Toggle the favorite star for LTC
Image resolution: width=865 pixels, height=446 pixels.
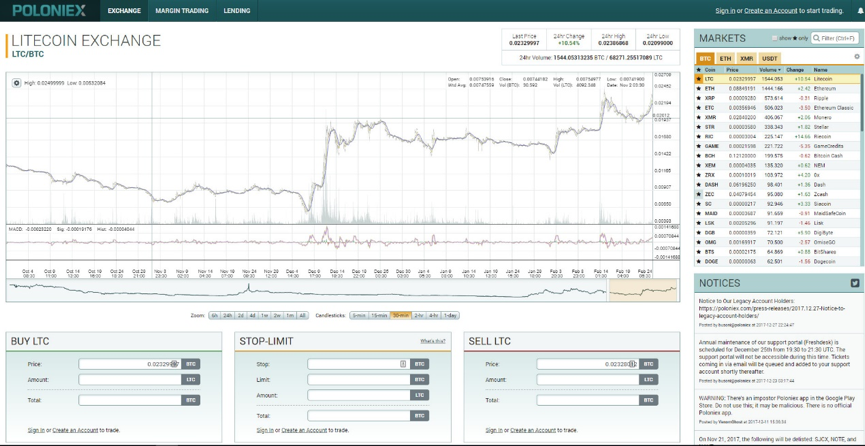[x=699, y=79]
